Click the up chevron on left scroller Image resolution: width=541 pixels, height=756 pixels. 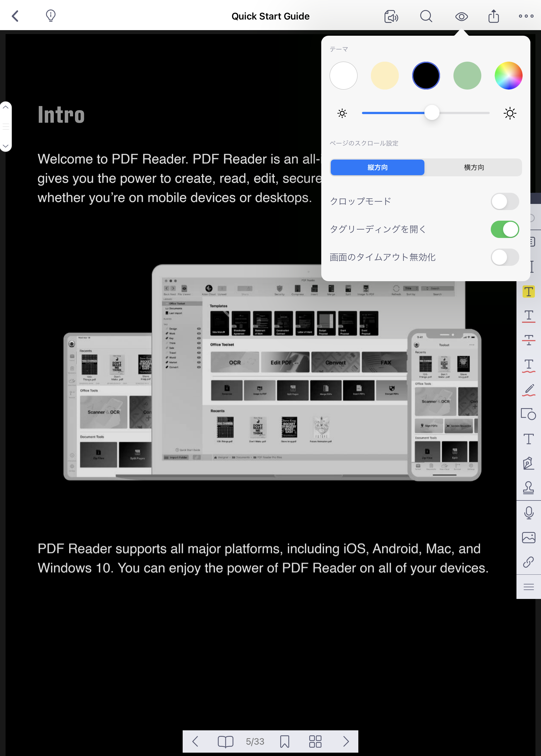pos(5,107)
